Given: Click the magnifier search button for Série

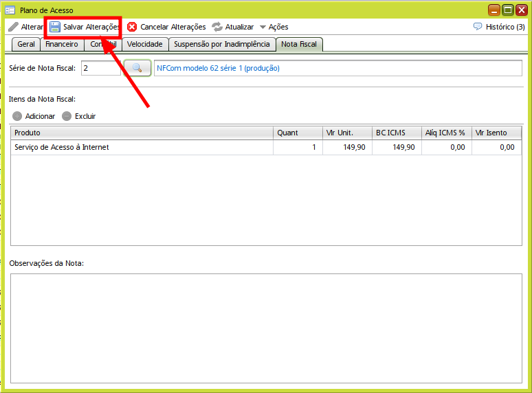Looking at the screenshot, I should click(137, 68).
